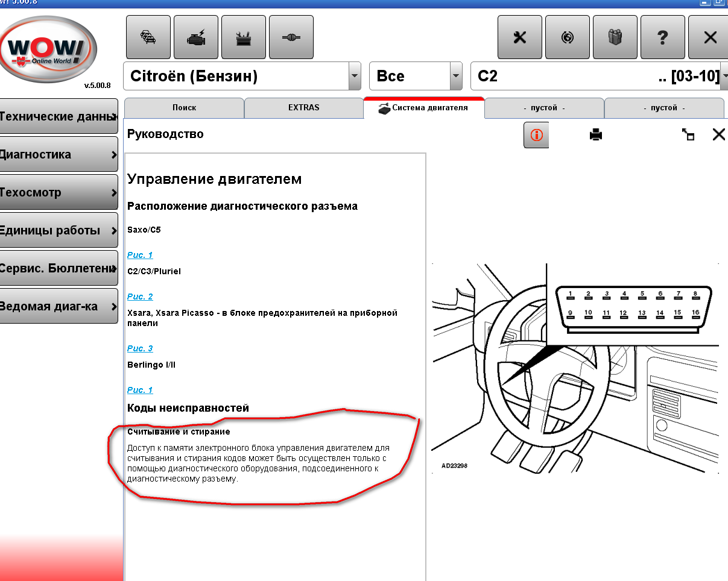Open the Citroën (Бензин) make dropdown
Viewport: 728px width, 581px height.
coord(355,77)
